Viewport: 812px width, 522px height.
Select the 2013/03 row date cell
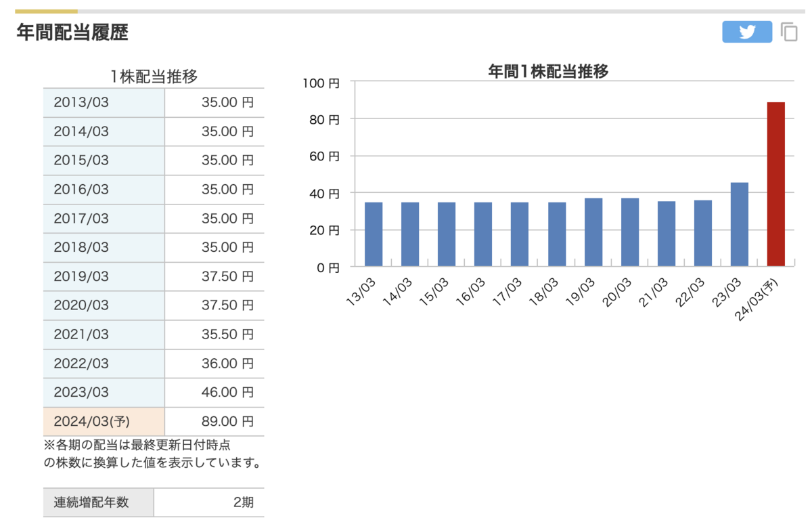(x=104, y=103)
